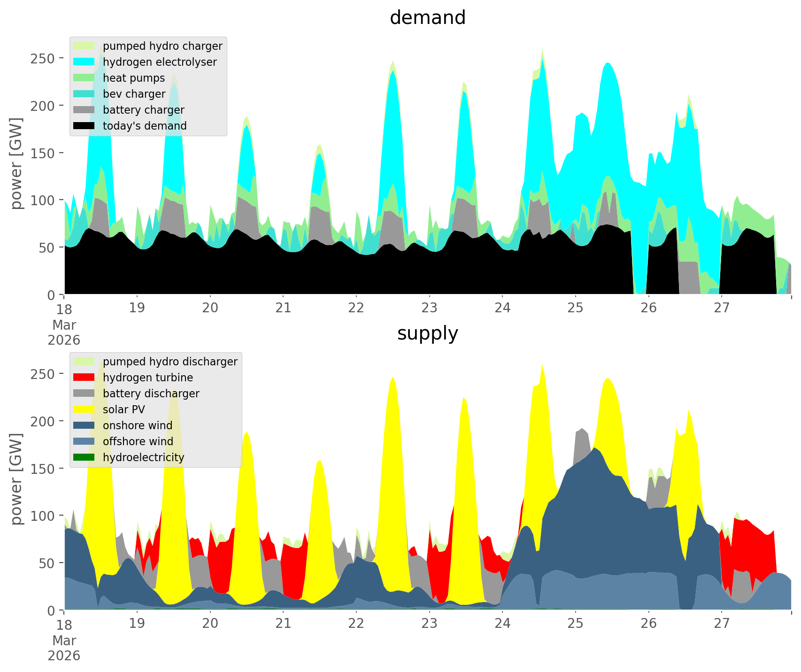Select the battery discharger legend label
The height and width of the screenshot is (672, 801).
tap(151, 394)
